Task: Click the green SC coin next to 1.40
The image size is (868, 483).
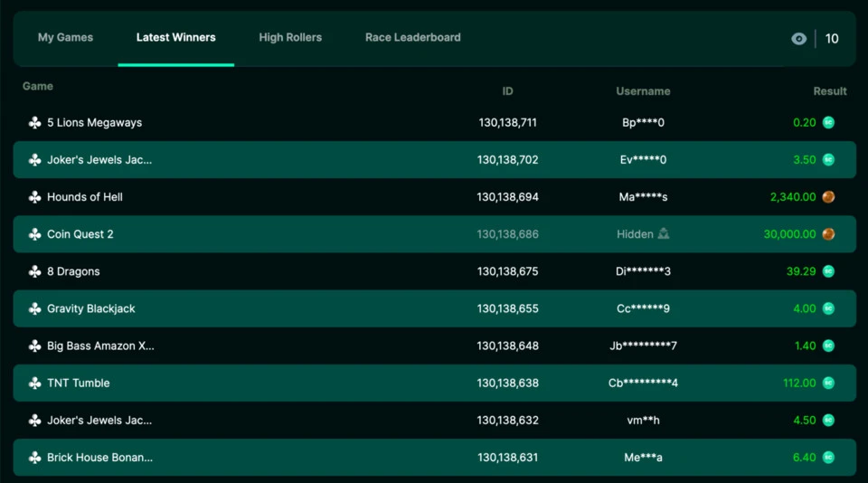Action: coord(828,346)
